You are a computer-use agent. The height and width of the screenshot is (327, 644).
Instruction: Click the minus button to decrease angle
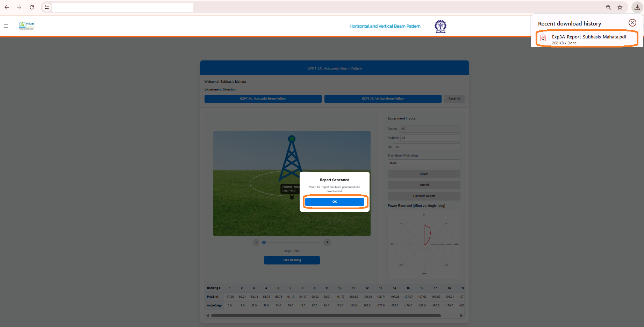click(x=256, y=242)
